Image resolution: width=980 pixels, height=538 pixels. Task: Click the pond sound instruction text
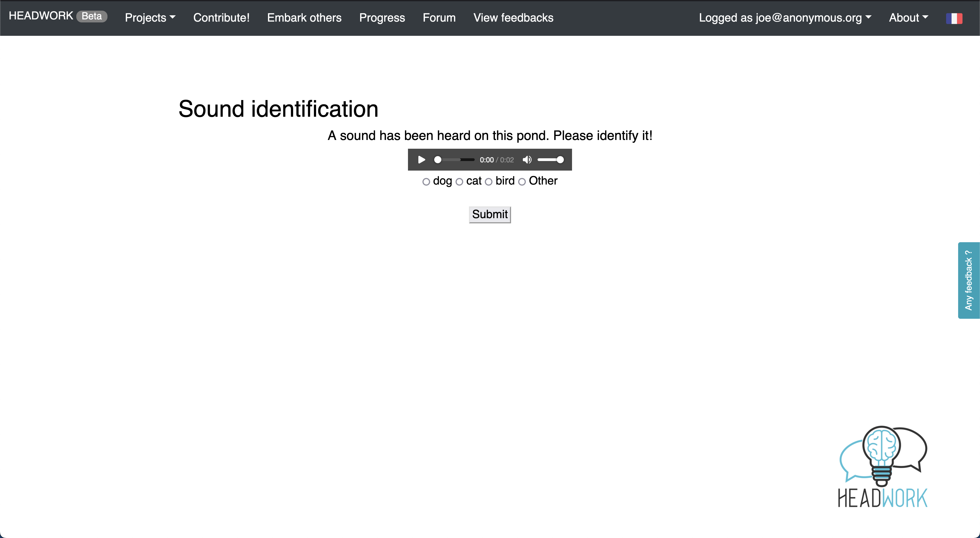[x=490, y=135]
